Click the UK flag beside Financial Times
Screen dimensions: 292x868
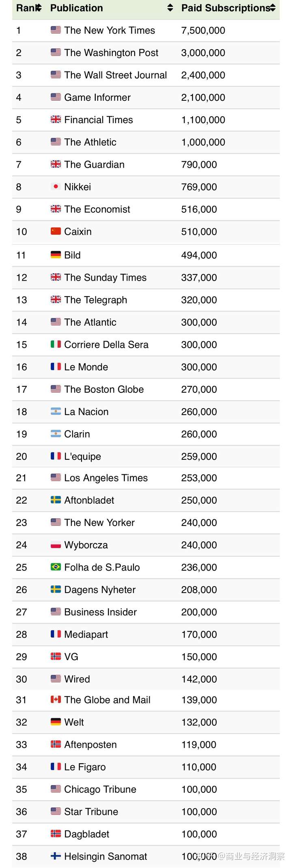(x=56, y=119)
